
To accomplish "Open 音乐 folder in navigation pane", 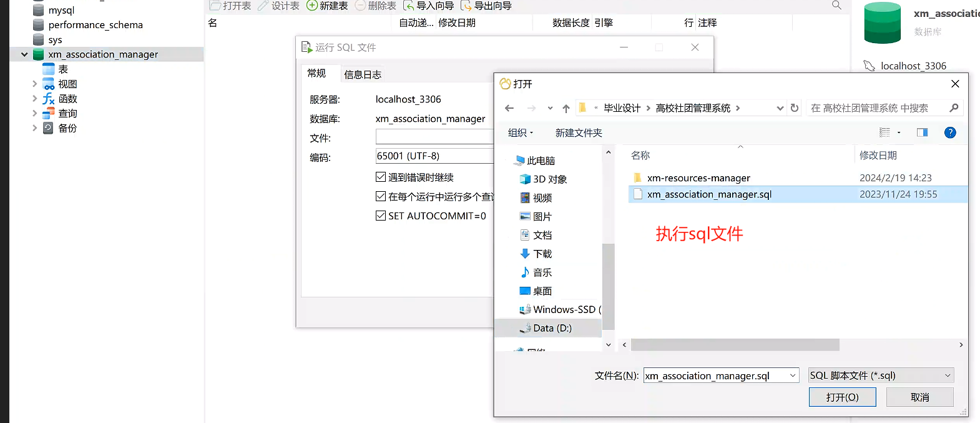I will point(536,272).
